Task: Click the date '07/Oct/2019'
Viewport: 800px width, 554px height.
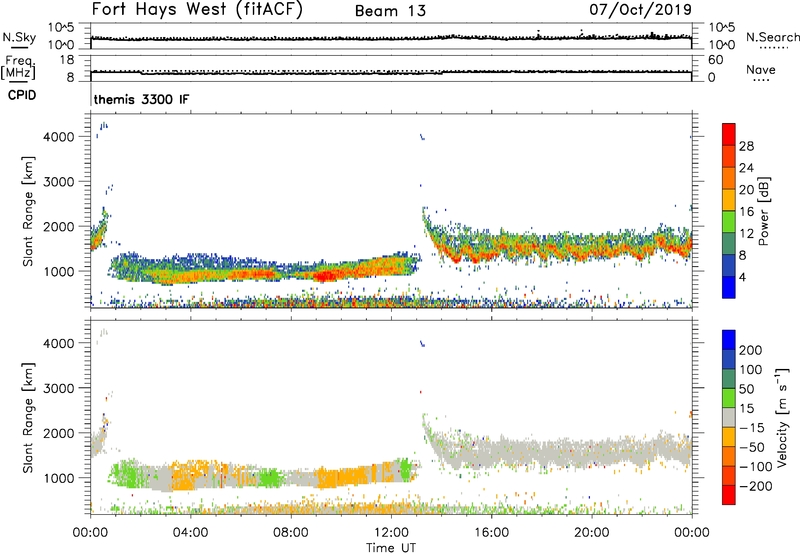Action: tap(640, 10)
